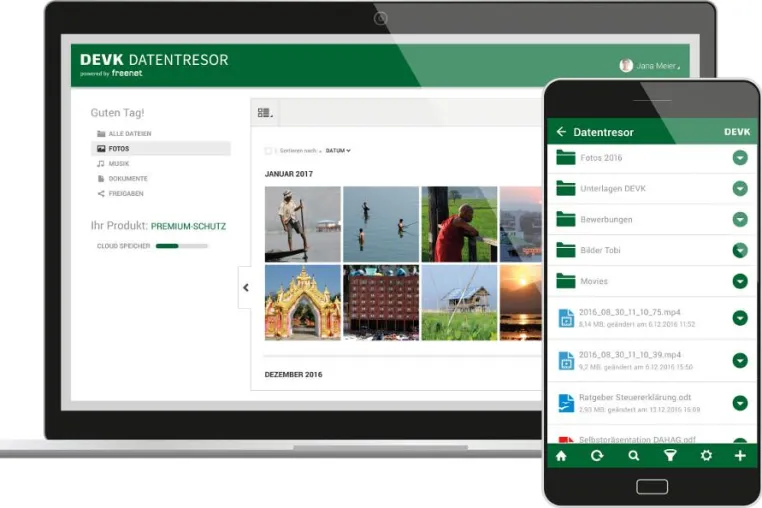762x508 pixels.
Task: Open the view mode grid icon in toolbar
Action: click(265, 113)
